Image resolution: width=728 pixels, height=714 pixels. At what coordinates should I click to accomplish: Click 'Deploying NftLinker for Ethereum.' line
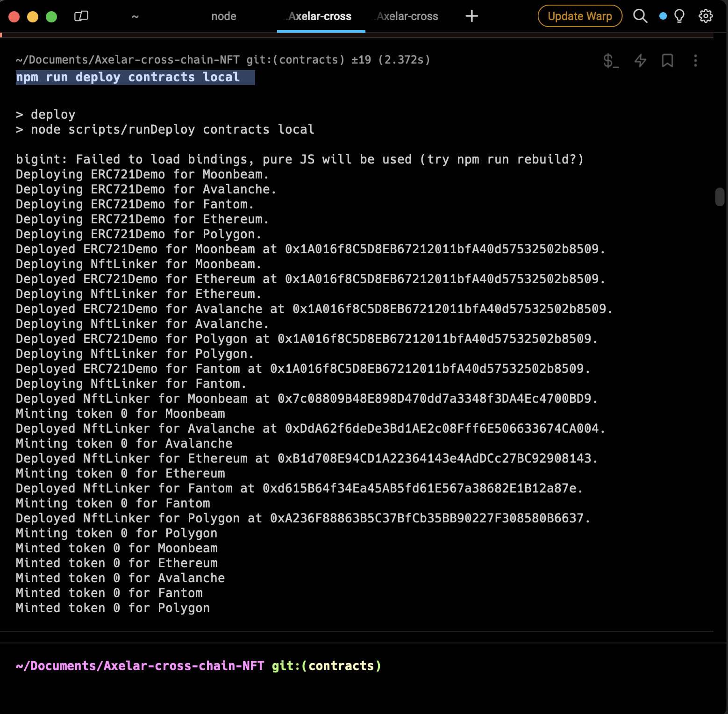[139, 294]
